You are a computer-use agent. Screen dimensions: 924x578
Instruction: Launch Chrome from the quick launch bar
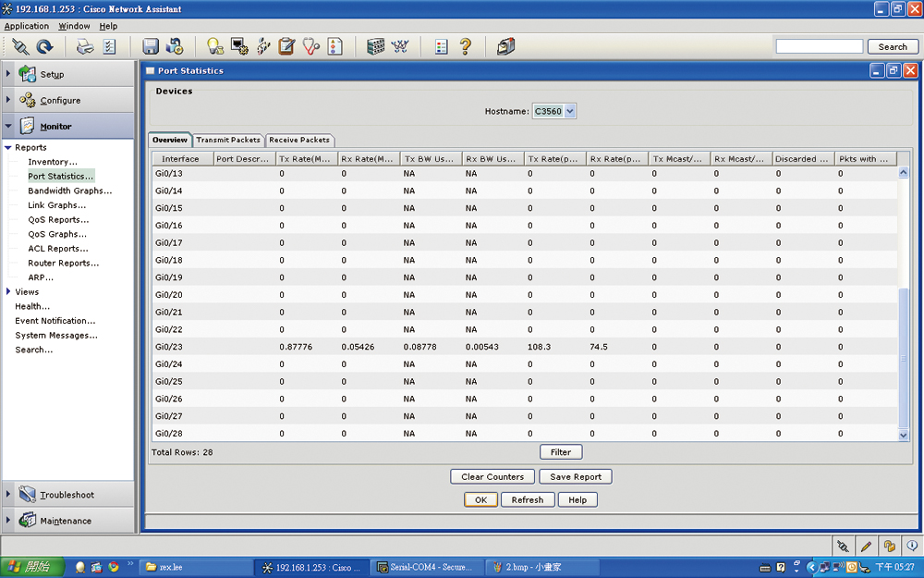pos(113,567)
